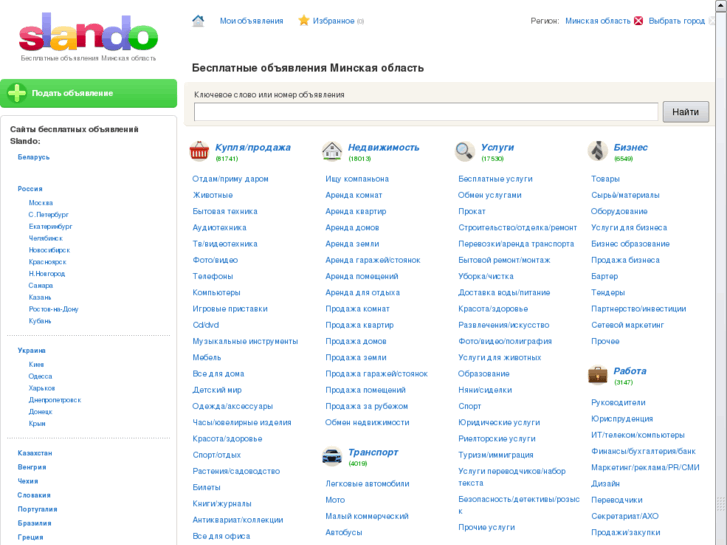727x545 pixels.
Task: Open Мои объявления in the top menu
Action: (x=251, y=21)
